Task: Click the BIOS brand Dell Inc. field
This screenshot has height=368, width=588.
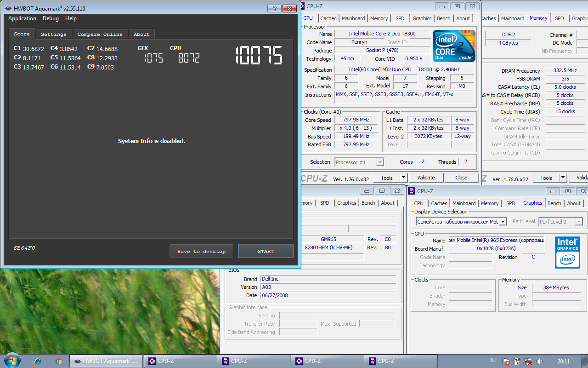Action: (328, 279)
